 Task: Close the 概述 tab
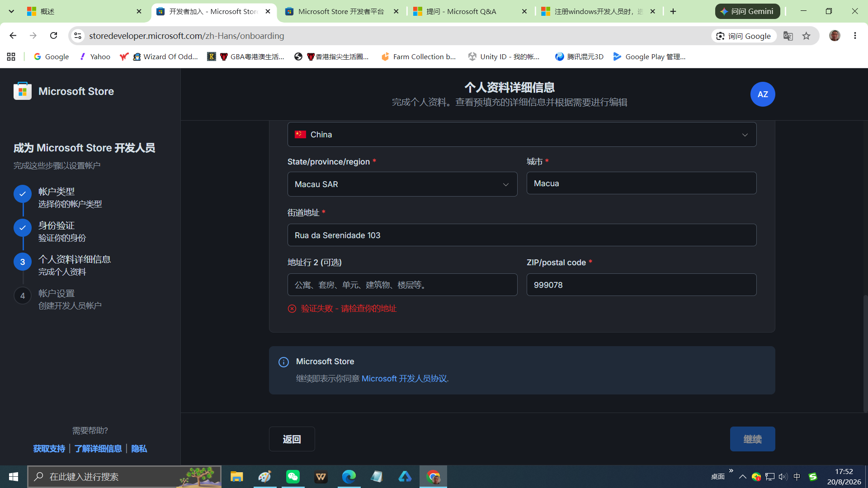[x=139, y=11]
